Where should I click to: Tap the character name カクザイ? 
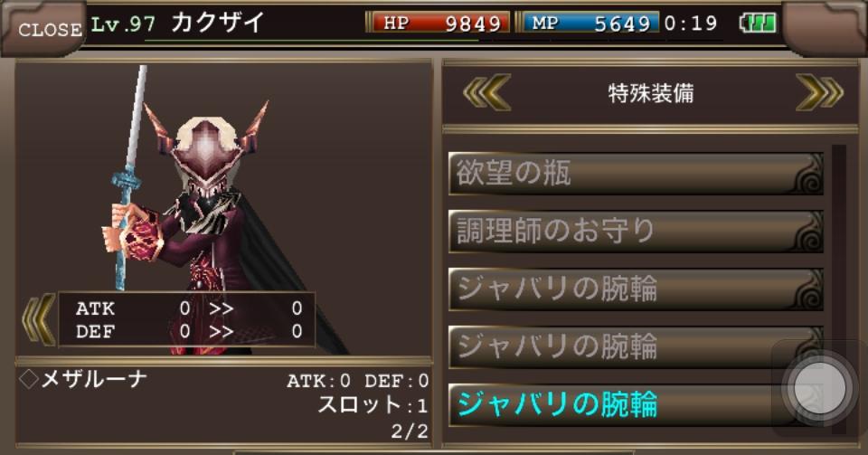click(x=217, y=24)
